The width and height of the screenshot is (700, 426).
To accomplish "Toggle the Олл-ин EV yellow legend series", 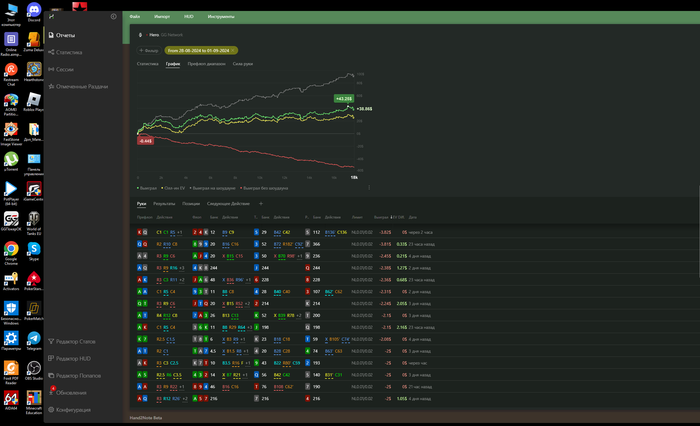I will point(173,188).
